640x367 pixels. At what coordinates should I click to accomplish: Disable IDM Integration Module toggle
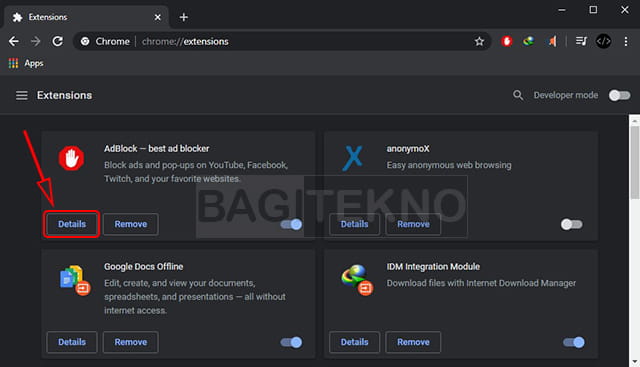coord(574,342)
